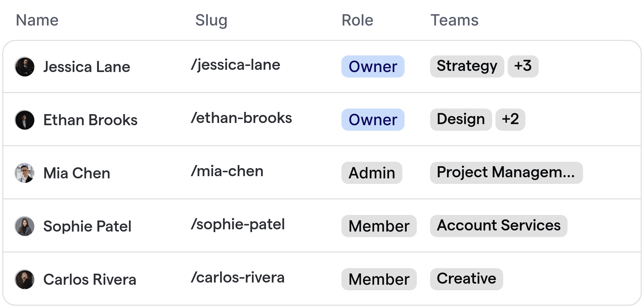Click the Member badge for Carlos Rivera
Screen dimensions: 644x308
pos(379,279)
